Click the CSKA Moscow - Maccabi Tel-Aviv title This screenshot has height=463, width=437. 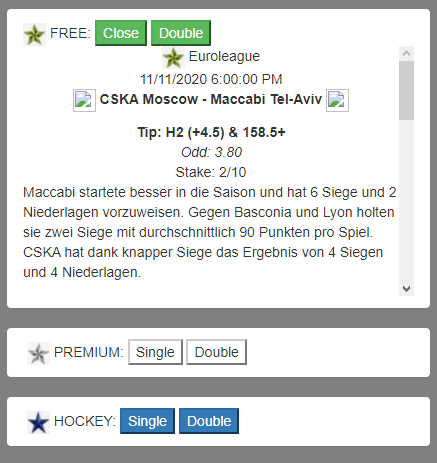pyautogui.click(x=211, y=99)
